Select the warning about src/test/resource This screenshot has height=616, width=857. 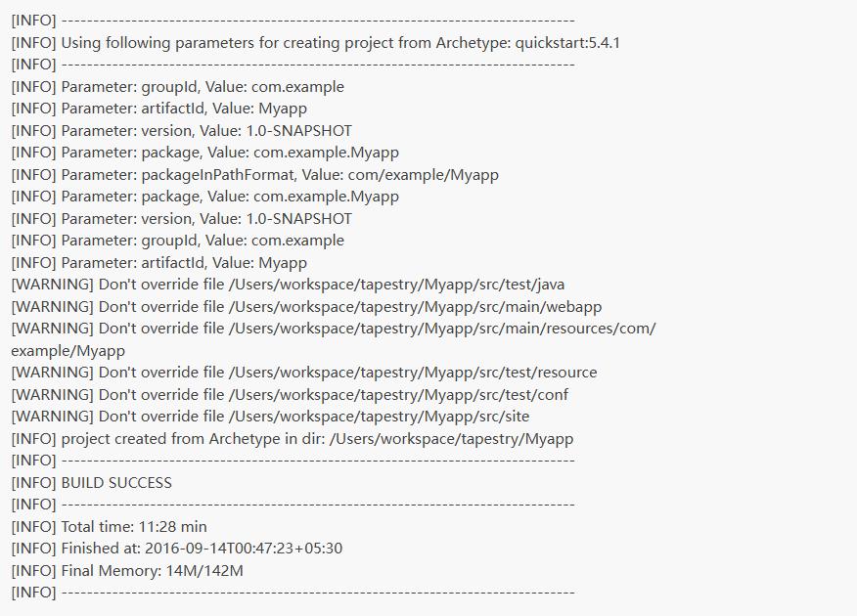[x=304, y=373]
